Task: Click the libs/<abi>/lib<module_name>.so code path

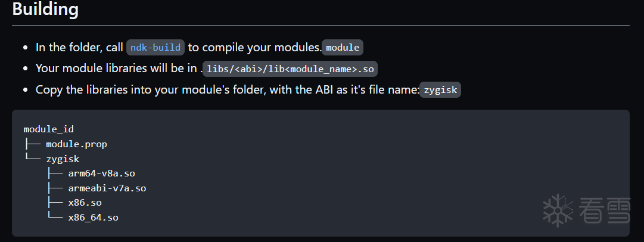Action: (x=290, y=69)
